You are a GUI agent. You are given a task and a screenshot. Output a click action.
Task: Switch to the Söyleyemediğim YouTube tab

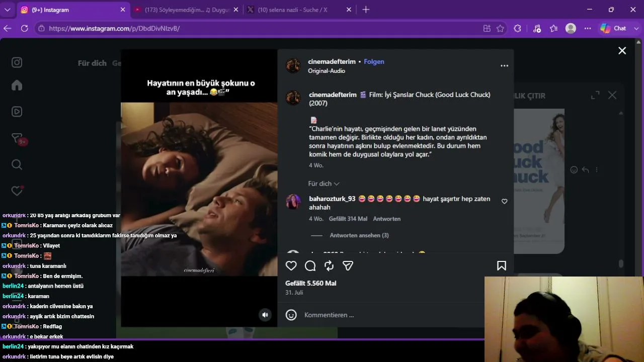pos(186,10)
